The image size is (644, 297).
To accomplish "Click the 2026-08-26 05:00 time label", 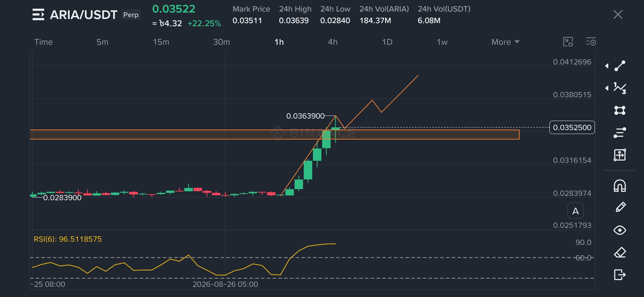I will click(x=225, y=284).
